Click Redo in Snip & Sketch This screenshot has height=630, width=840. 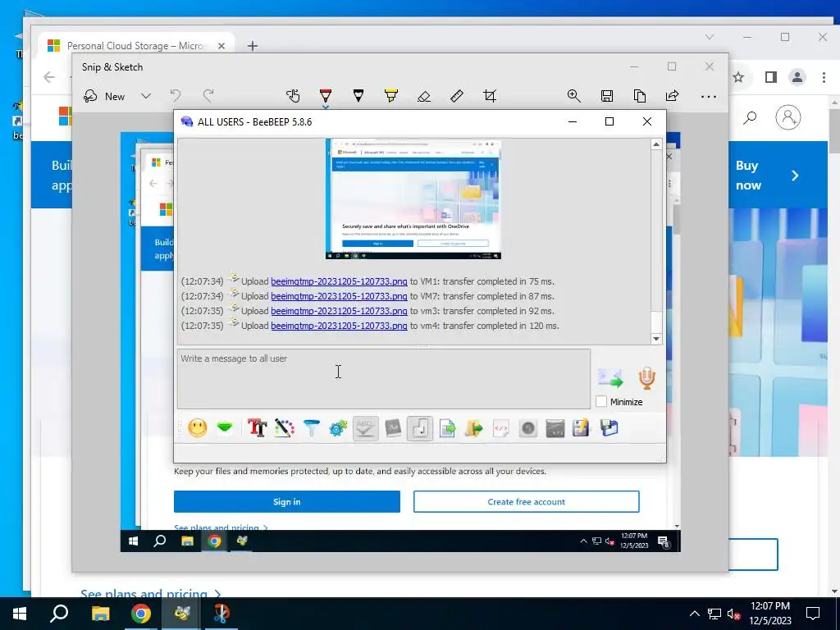pyautogui.click(x=208, y=96)
